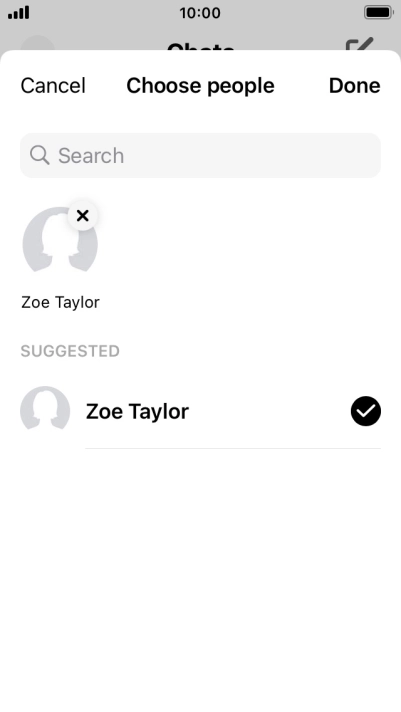Uncheck the Zoe Taylor checkmark circle
This screenshot has height=712, width=401.
(366, 411)
